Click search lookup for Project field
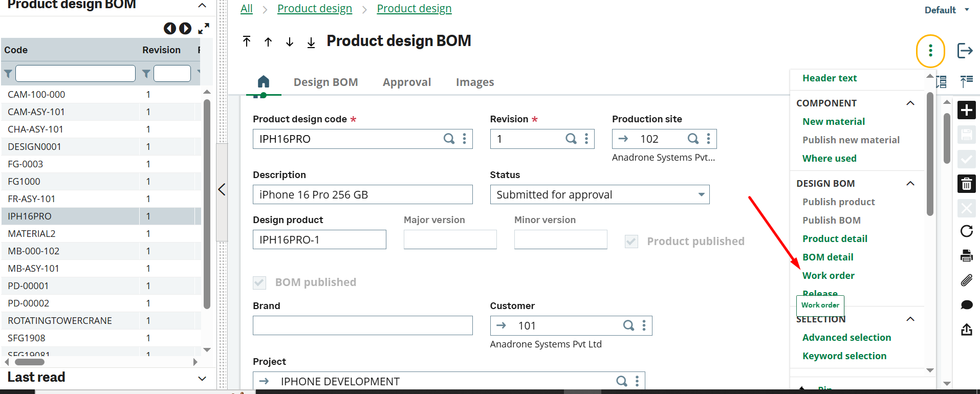 621,381
